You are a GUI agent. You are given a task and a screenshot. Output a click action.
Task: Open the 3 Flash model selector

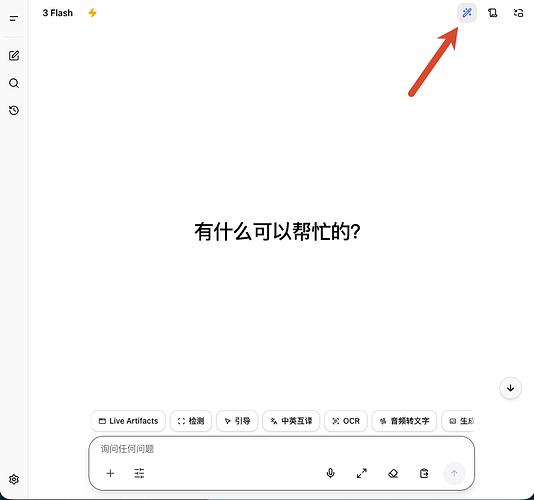click(x=58, y=13)
